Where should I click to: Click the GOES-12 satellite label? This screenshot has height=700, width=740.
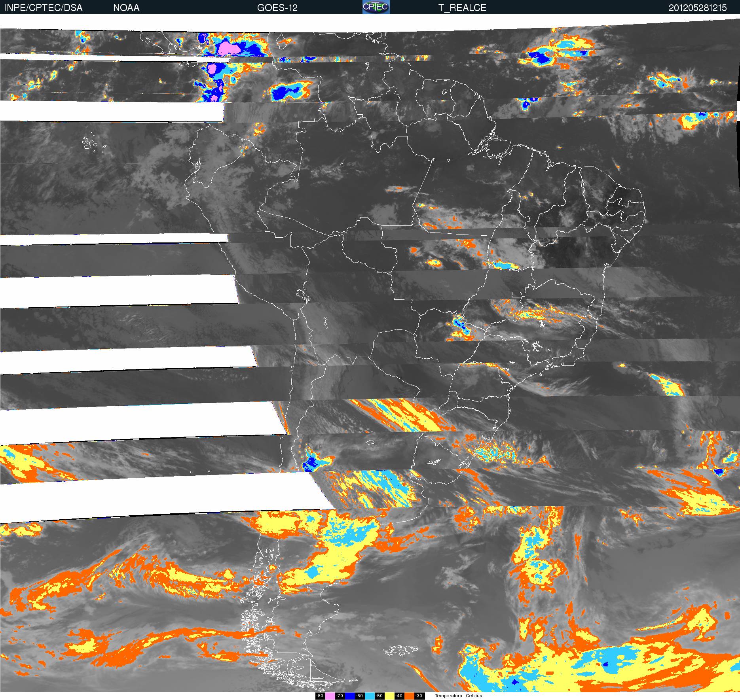pos(277,8)
